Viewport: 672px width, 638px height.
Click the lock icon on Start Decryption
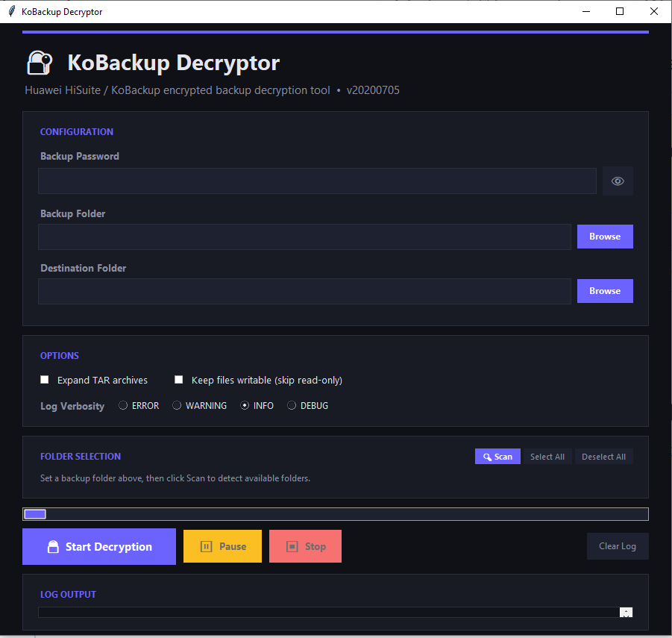53,547
